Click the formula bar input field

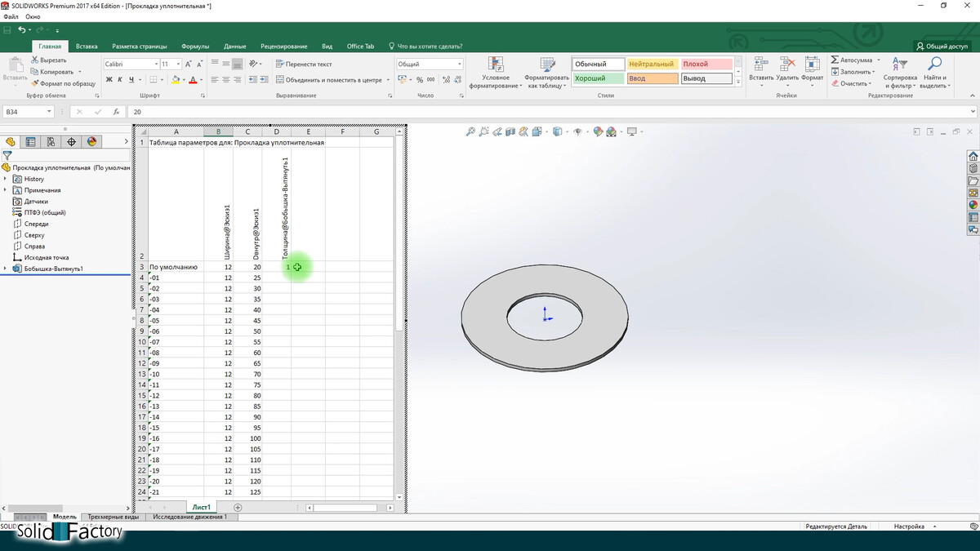coord(547,112)
